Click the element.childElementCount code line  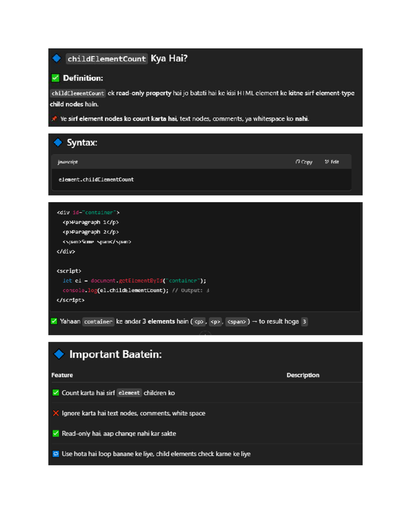(96, 180)
